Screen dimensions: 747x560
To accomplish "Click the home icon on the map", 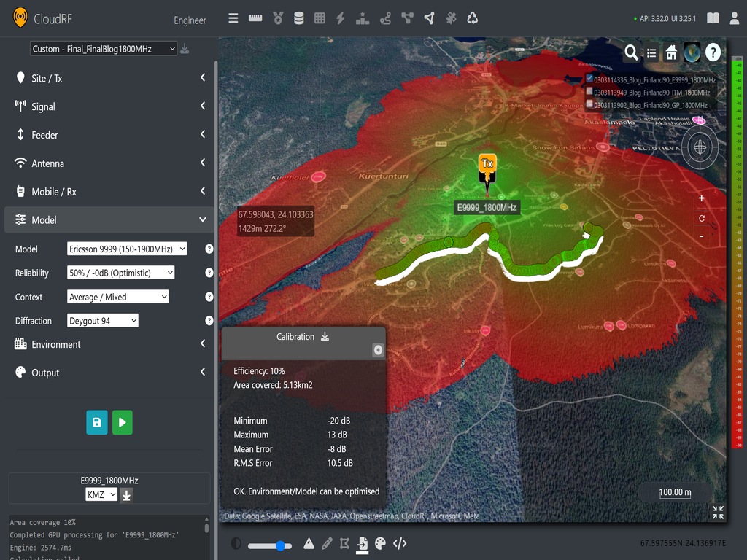I will 671,52.
